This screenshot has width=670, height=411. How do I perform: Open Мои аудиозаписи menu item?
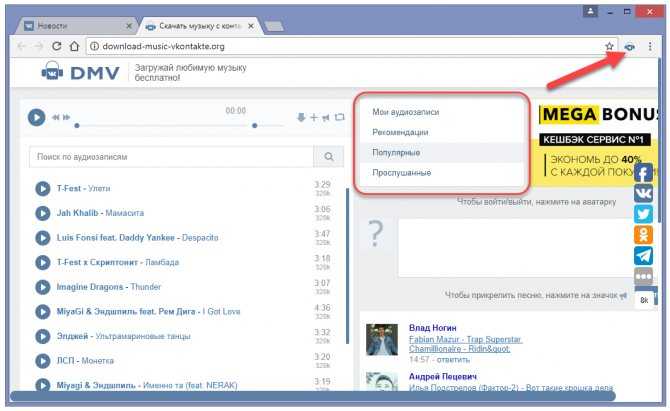click(x=442, y=112)
